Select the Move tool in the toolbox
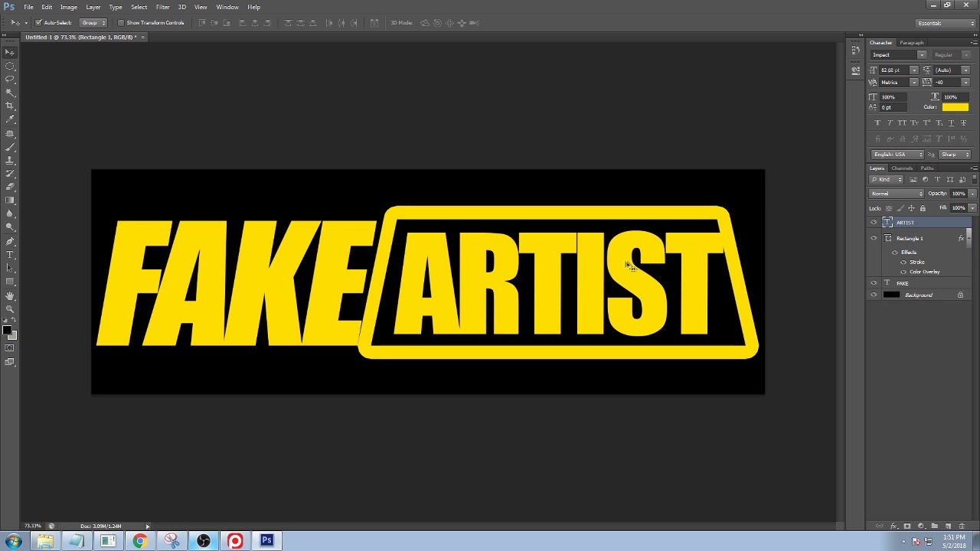This screenshot has height=551, width=980. (x=10, y=52)
